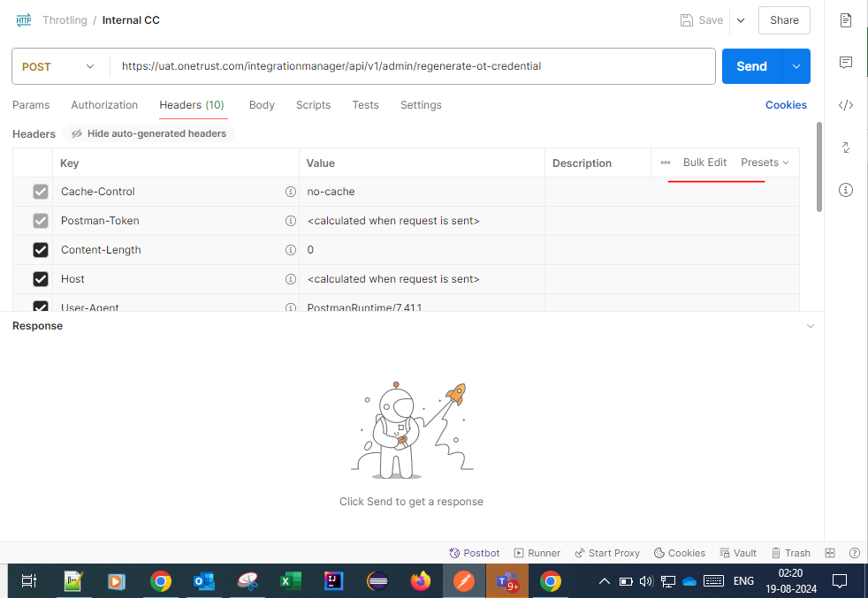Open Firefox from the taskbar
The height and width of the screenshot is (598, 868).
(x=421, y=581)
